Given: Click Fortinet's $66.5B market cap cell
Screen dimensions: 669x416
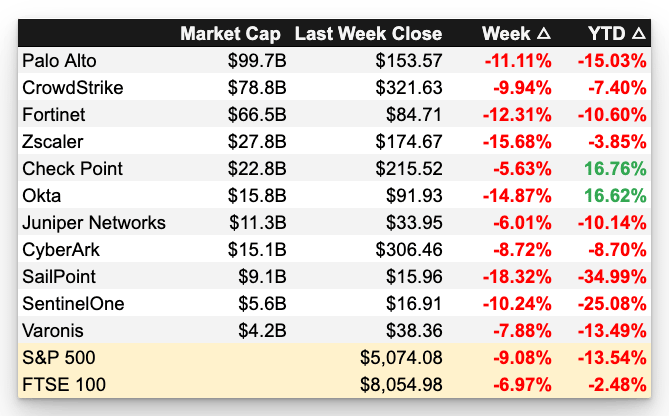Looking at the screenshot, I should click(257, 115).
